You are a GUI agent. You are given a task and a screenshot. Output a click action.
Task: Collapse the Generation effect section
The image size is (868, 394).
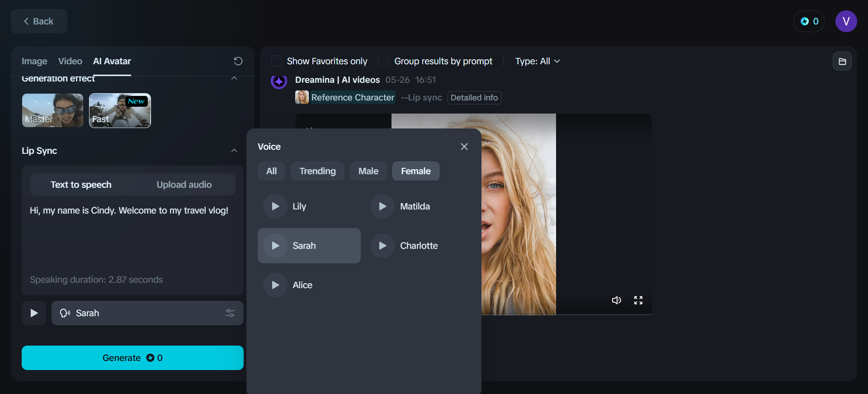click(x=234, y=78)
